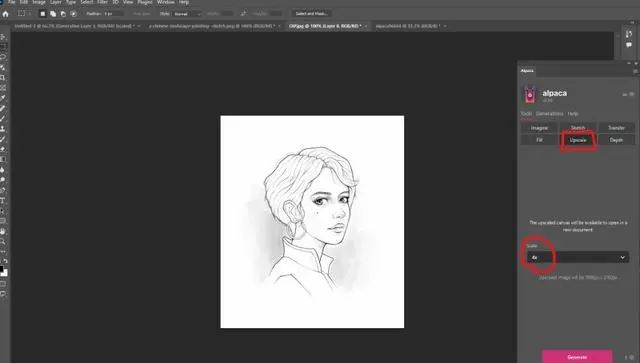Select the Pen tool

3,190
